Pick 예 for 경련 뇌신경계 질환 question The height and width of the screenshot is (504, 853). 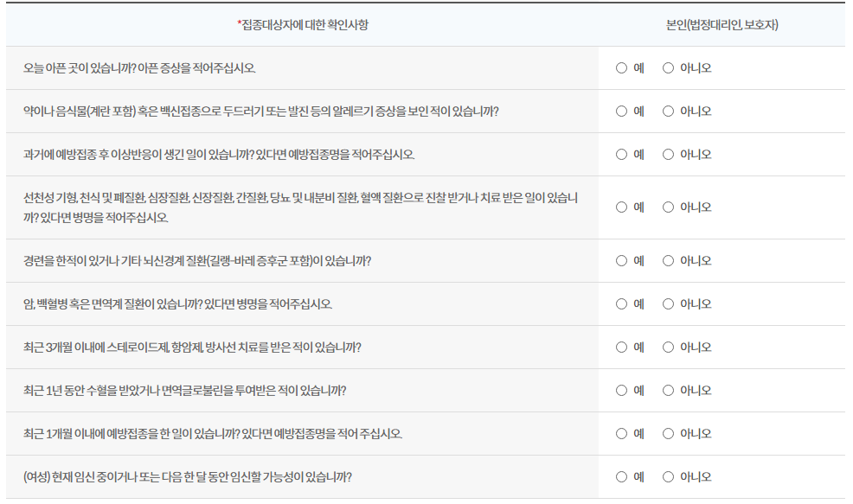pyautogui.click(x=621, y=260)
